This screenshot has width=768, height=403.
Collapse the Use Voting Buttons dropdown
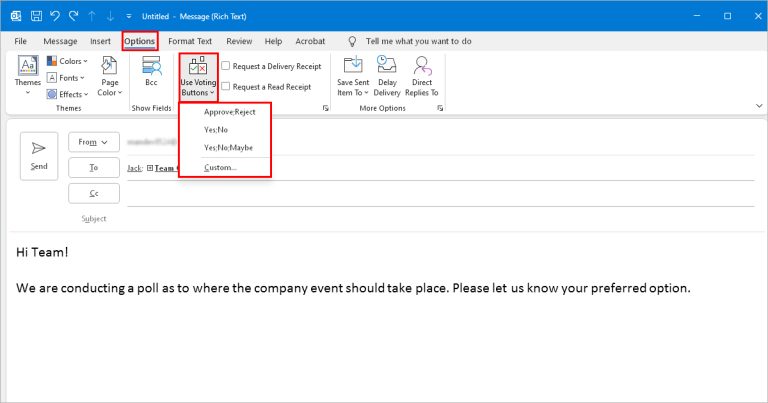coord(198,76)
